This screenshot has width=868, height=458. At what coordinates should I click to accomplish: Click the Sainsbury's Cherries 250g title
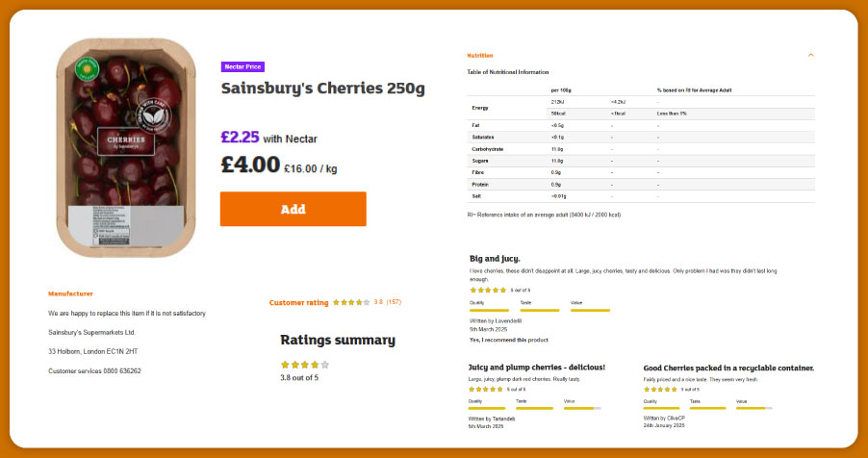click(x=322, y=89)
